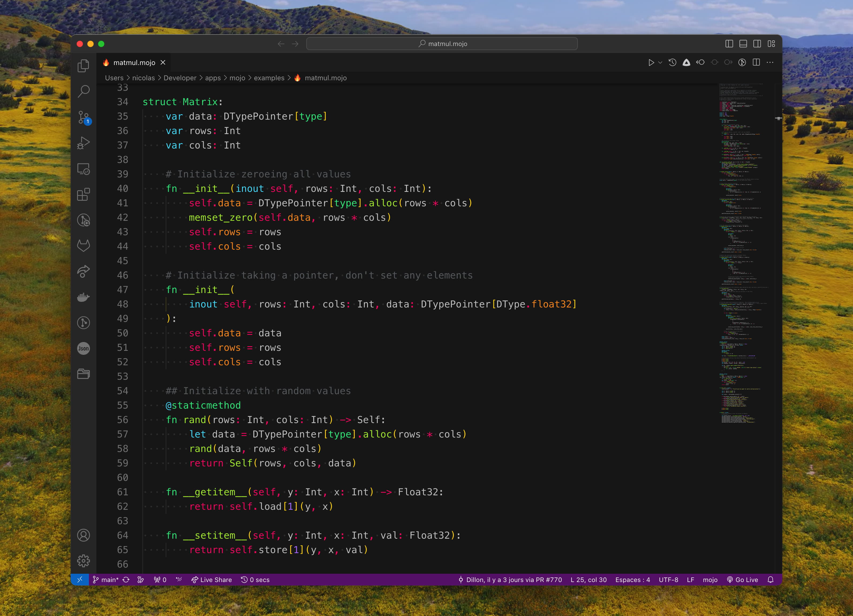Open previous change with arrow-circle icon
This screenshot has width=853, height=616.
tap(700, 63)
